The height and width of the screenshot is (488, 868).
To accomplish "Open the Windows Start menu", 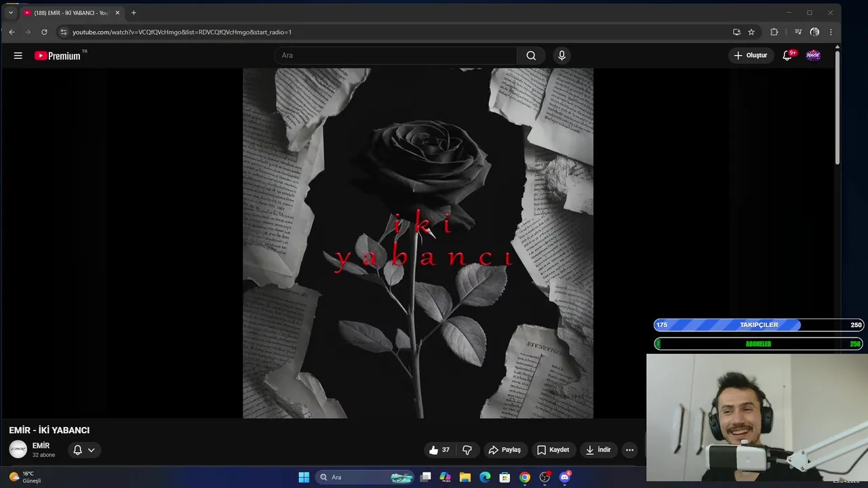I will pos(304,477).
